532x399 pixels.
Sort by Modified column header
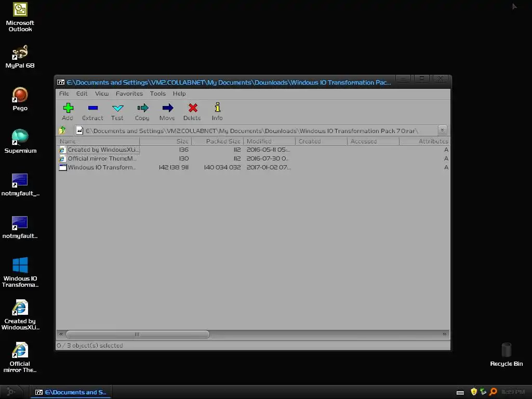click(x=270, y=141)
